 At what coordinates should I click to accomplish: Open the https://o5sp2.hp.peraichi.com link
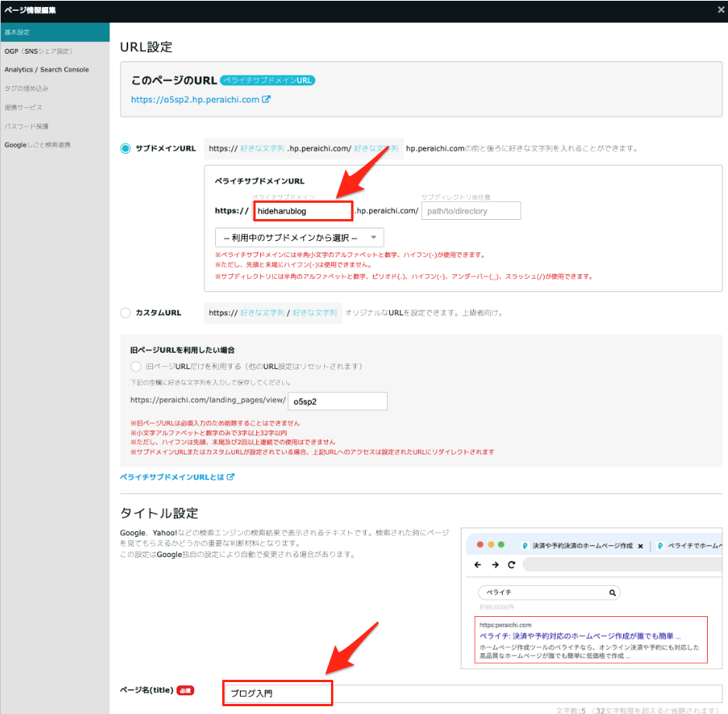click(195, 99)
